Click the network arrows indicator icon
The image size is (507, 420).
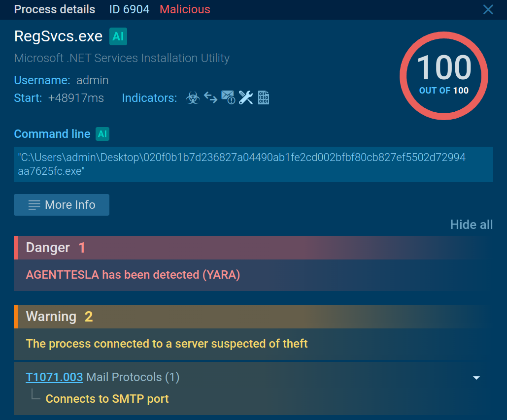210,97
